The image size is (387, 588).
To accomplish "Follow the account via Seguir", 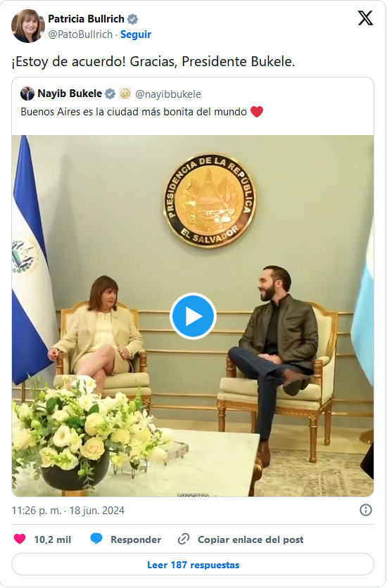I will pyautogui.click(x=136, y=34).
